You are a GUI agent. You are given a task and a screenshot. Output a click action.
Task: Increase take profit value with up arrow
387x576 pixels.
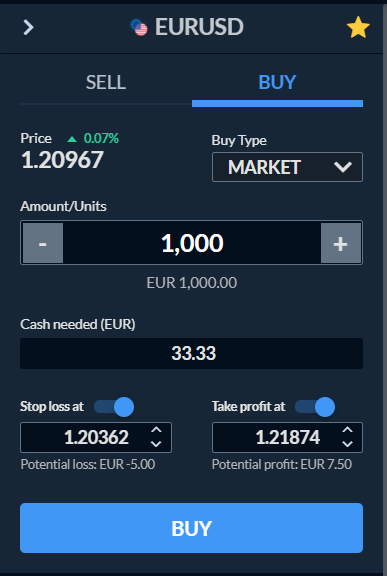click(347, 430)
